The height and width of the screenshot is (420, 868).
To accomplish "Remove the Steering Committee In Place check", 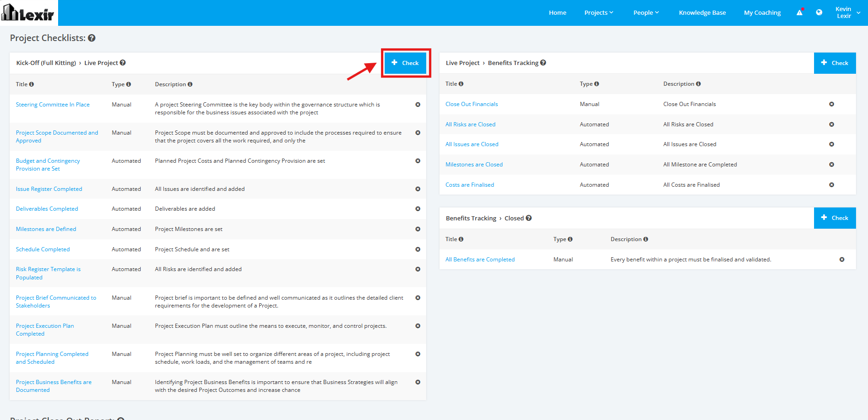I will point(418,105).
